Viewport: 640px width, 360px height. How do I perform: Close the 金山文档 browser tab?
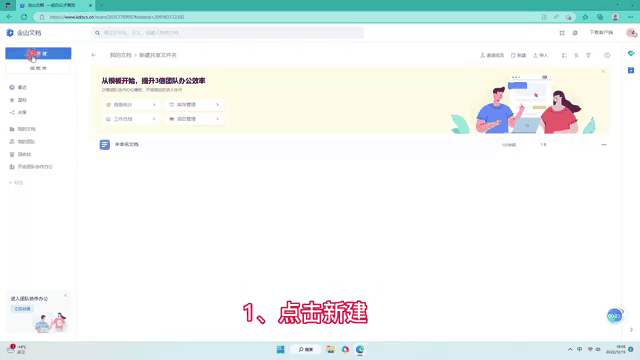click(x=90, y=5)
